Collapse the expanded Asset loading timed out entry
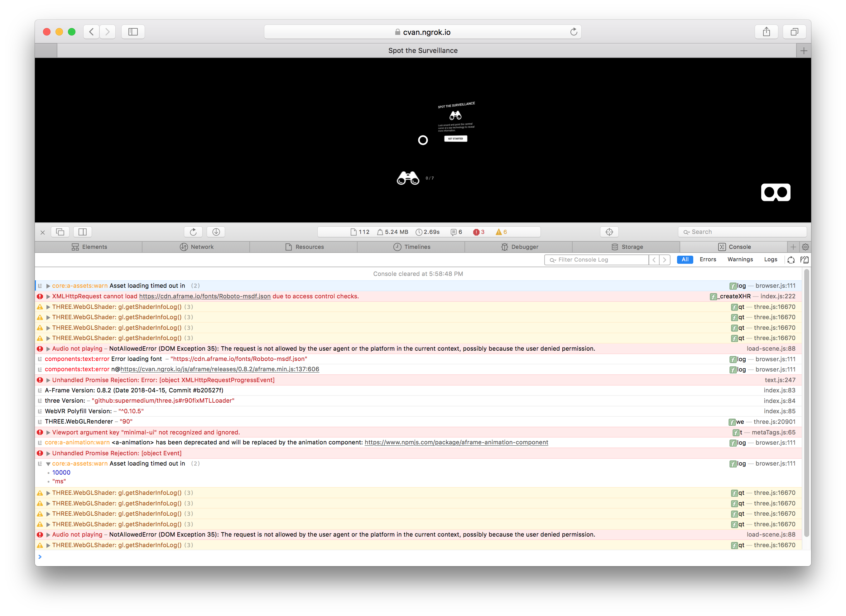The image size is (846, 616). (48, 464)
